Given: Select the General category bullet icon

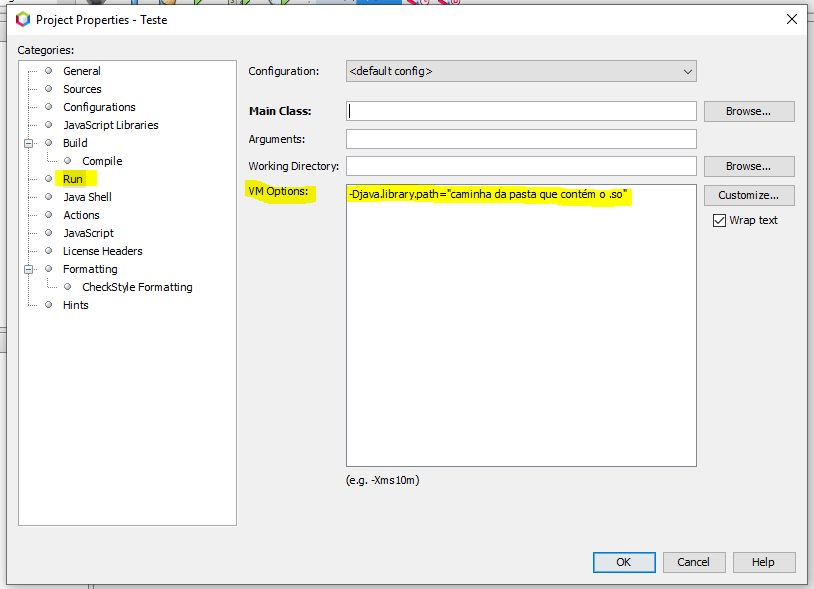Looking at the screenshot, I should [x=49, y=71].
